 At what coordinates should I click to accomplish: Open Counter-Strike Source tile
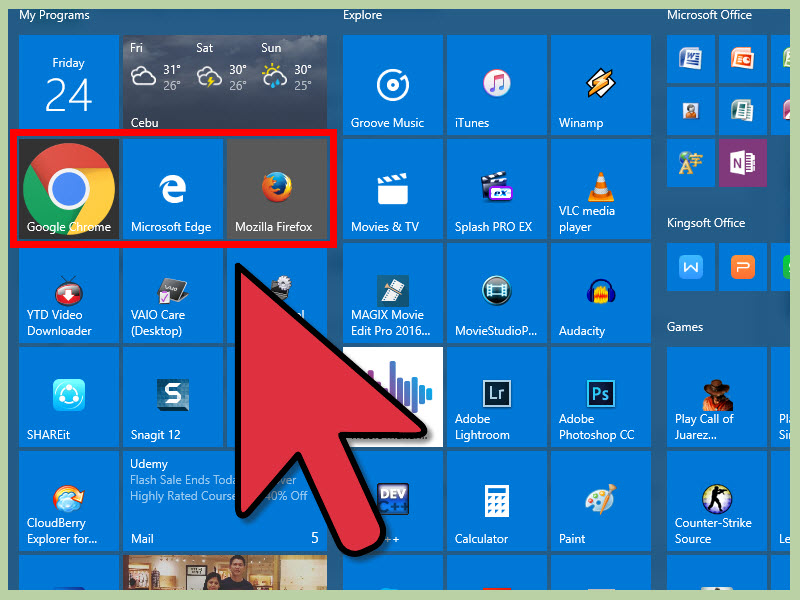pyautogui.click(x=717, y=501)
